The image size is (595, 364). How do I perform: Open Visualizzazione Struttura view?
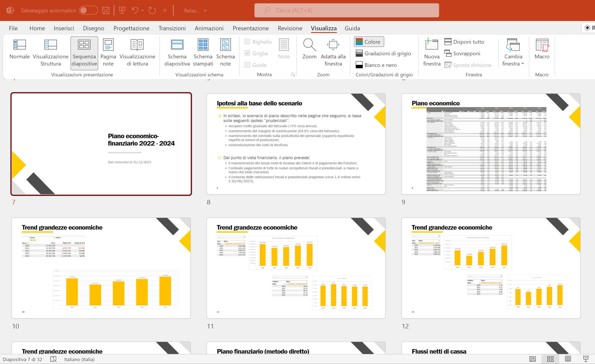50,53
